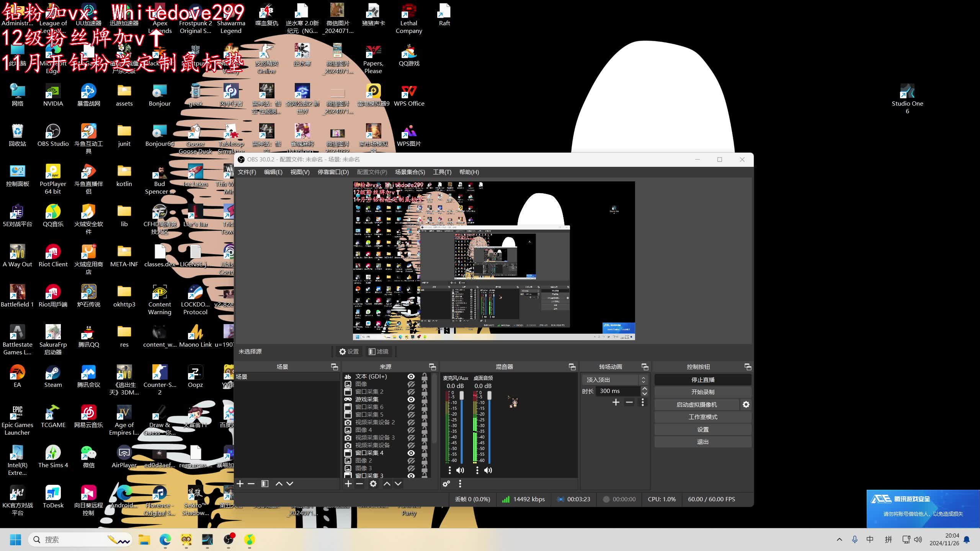
Task: Open virtual camera settings gear
Action: 746,404
